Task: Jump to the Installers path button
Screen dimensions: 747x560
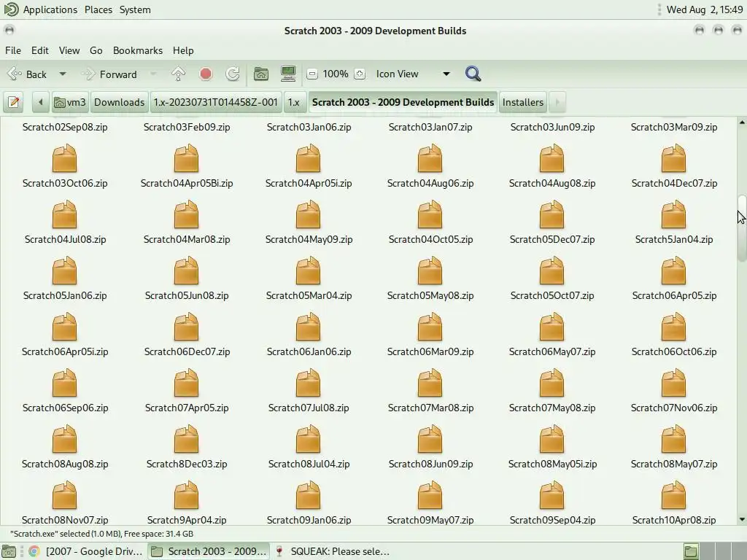Action: [522, 102]
